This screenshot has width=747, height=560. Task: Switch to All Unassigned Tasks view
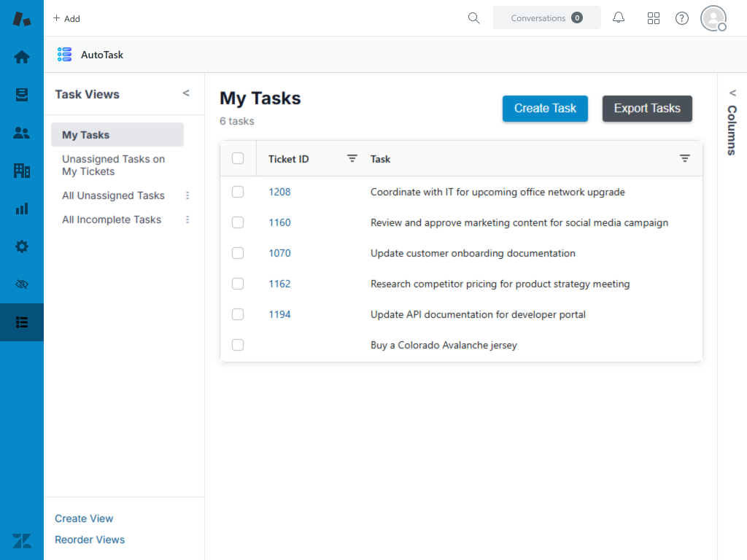click(113, 195)
